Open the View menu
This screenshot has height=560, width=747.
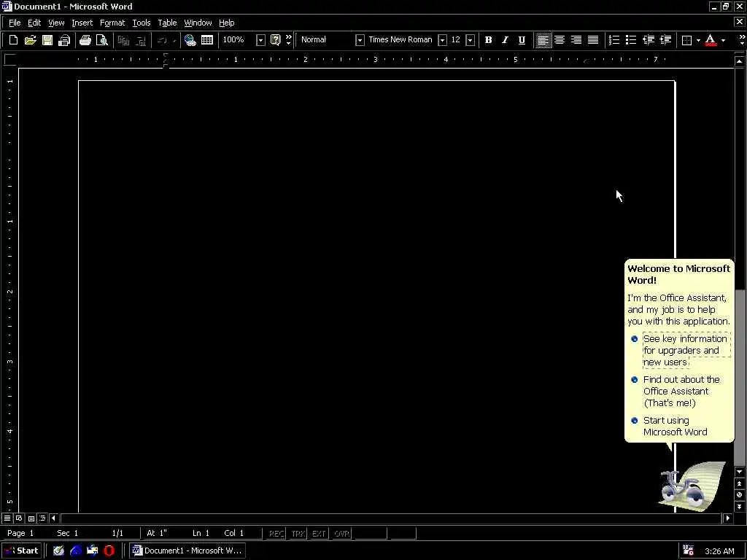(x=56, y=23)
